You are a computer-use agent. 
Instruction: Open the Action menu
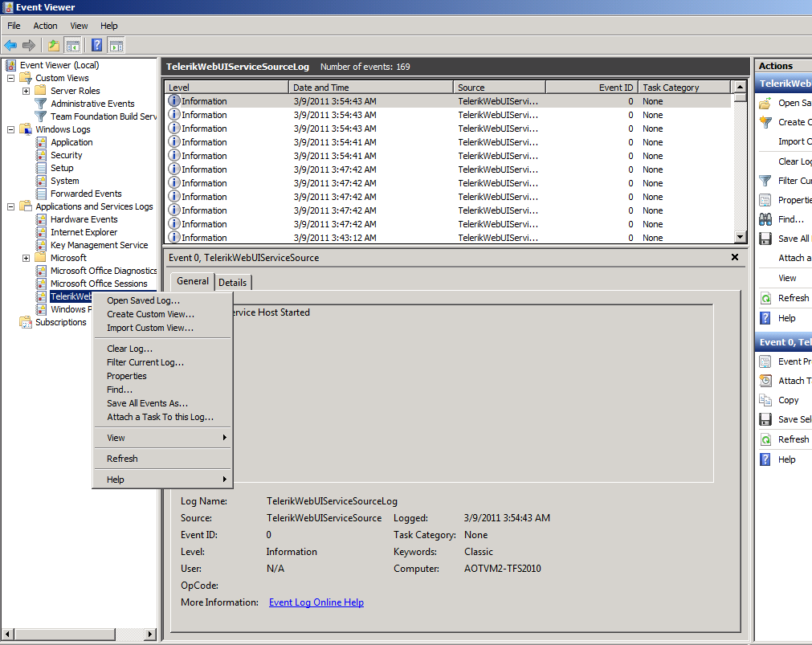pyautogui.click(x=46, y=26)
